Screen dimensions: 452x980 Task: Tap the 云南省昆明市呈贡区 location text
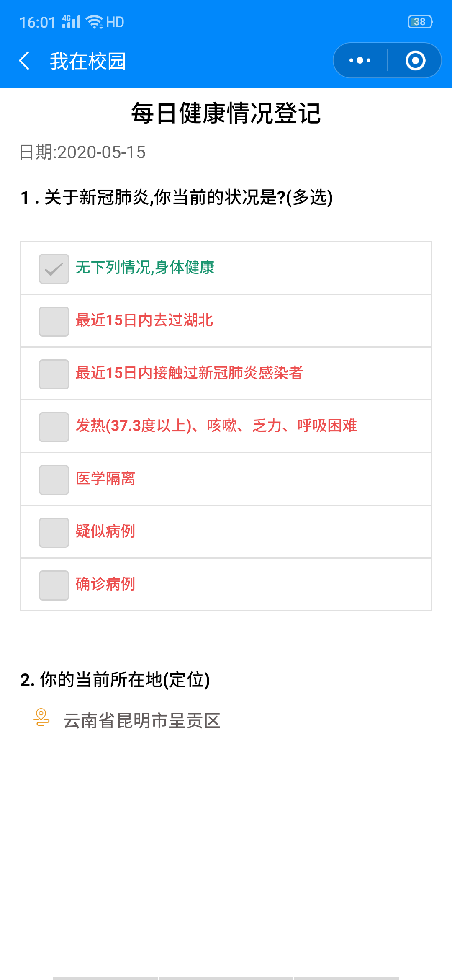point(142,721)
